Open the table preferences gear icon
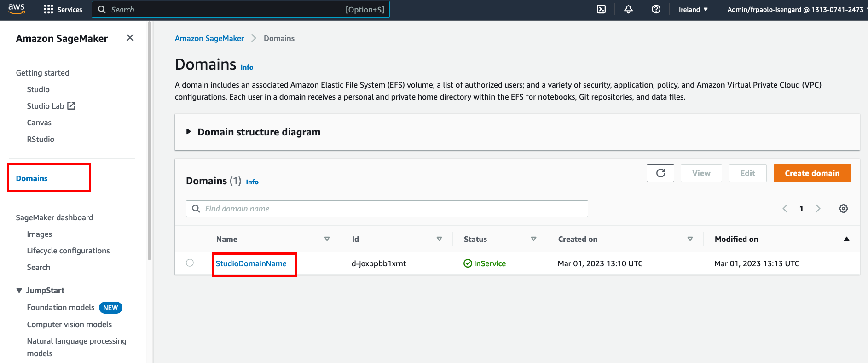 pyautogui.click(x=843, y=209)
